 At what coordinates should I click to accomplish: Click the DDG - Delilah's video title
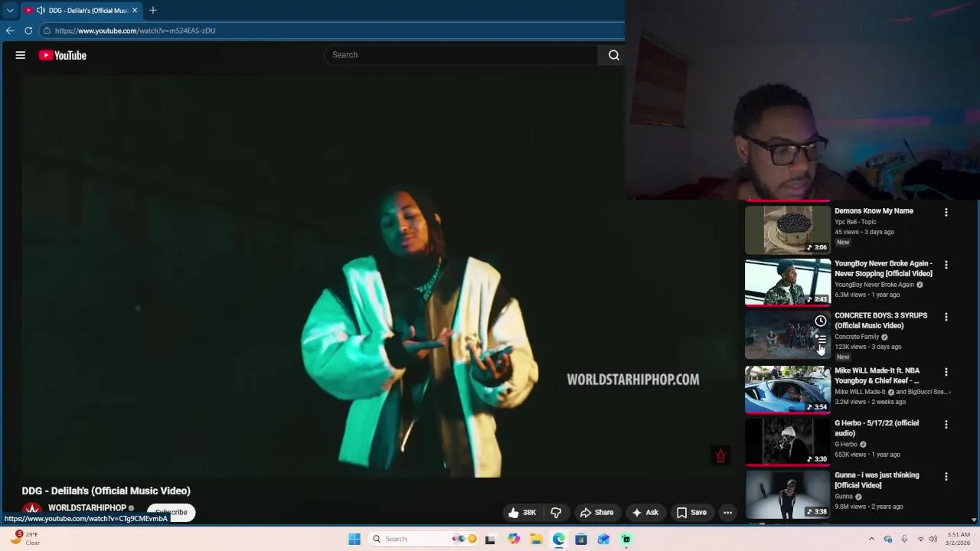(106, 491)
